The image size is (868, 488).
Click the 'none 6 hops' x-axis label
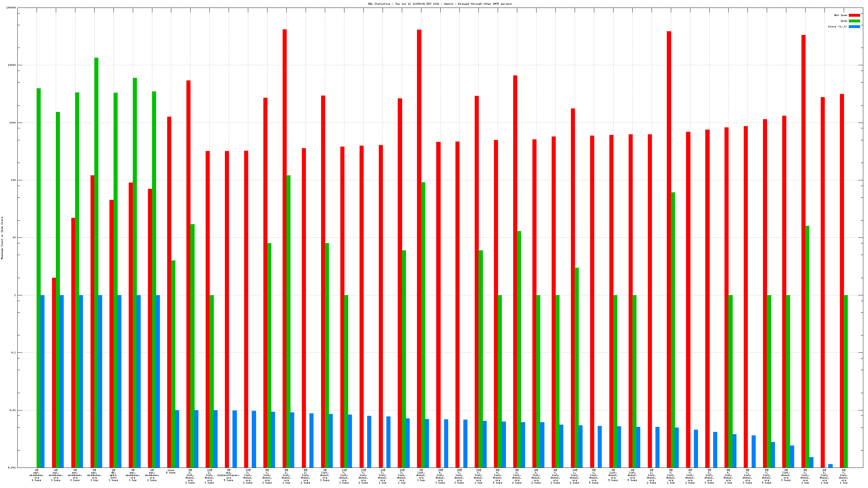pyautogui.click(x=171, y=472)
